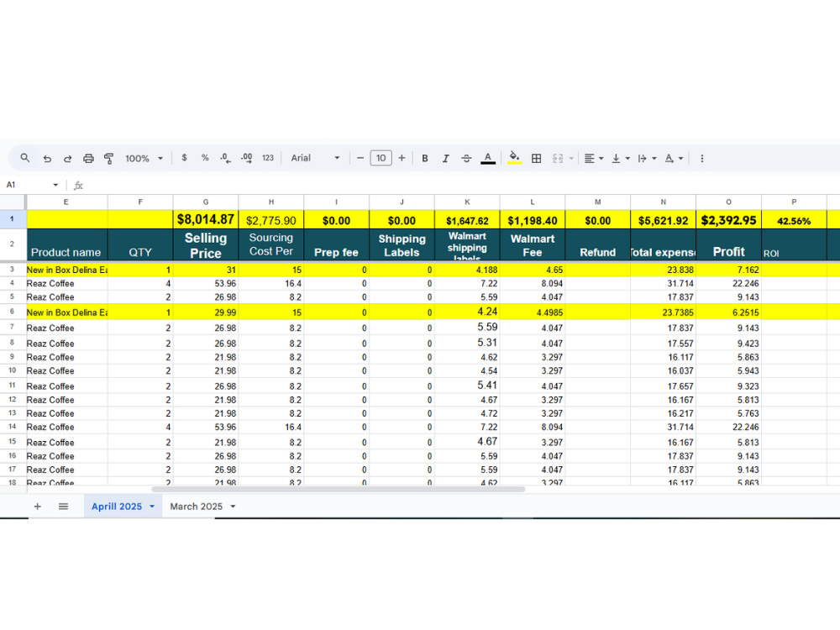The height and width of the screenshot is (630, 840).
Task: Select the 23.7385 cell in row 6
Action: click(x=664, y=312)
